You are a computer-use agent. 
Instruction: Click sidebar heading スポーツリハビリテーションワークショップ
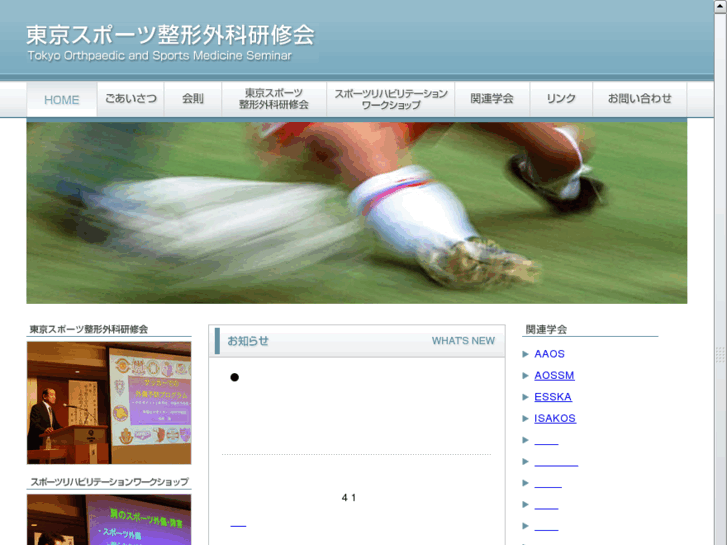click(x=109, y=482)
